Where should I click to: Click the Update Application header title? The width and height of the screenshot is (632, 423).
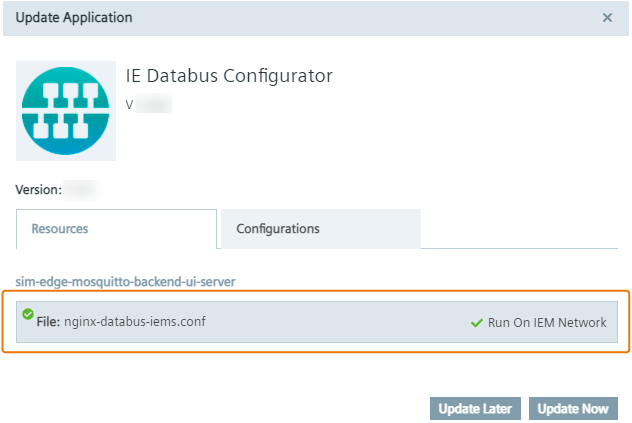(73, 18)
